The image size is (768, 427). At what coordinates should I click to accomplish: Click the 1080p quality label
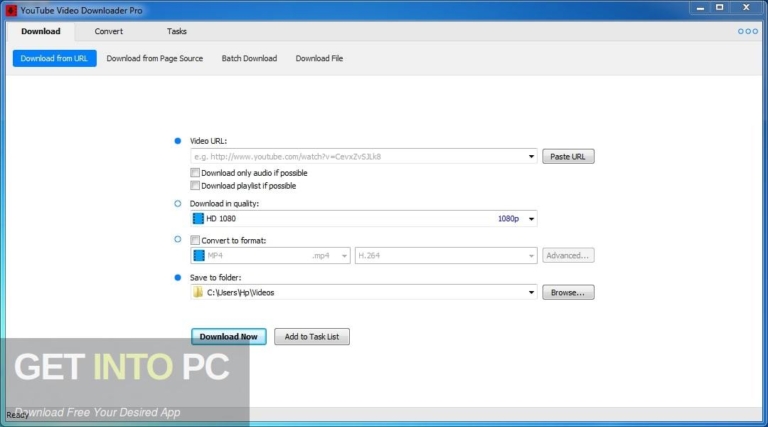508,219
